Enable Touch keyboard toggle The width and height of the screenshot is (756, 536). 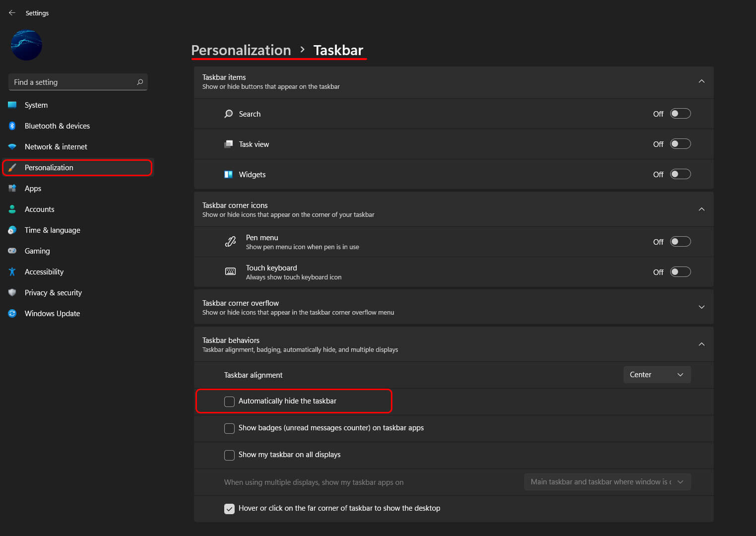680,272
